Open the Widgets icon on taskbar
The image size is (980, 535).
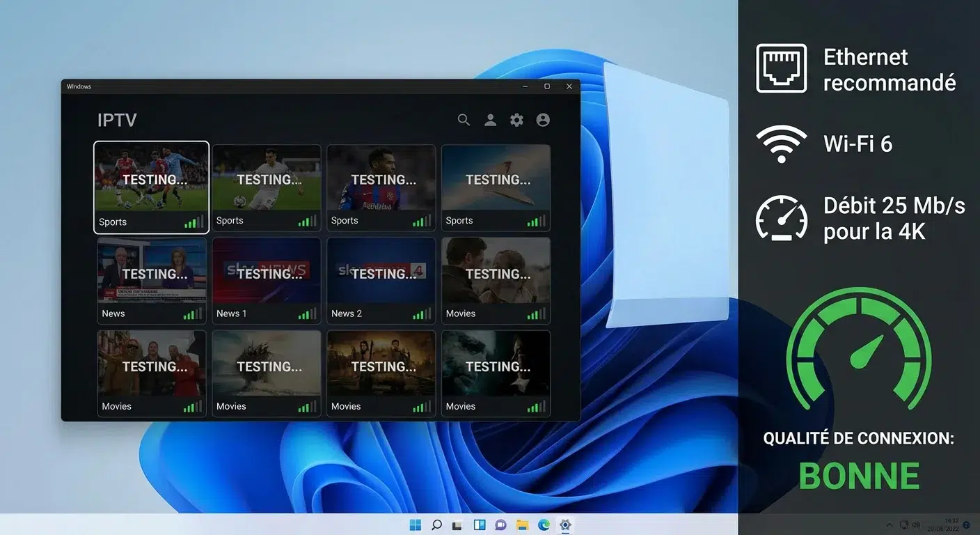(x=480, y=525)
